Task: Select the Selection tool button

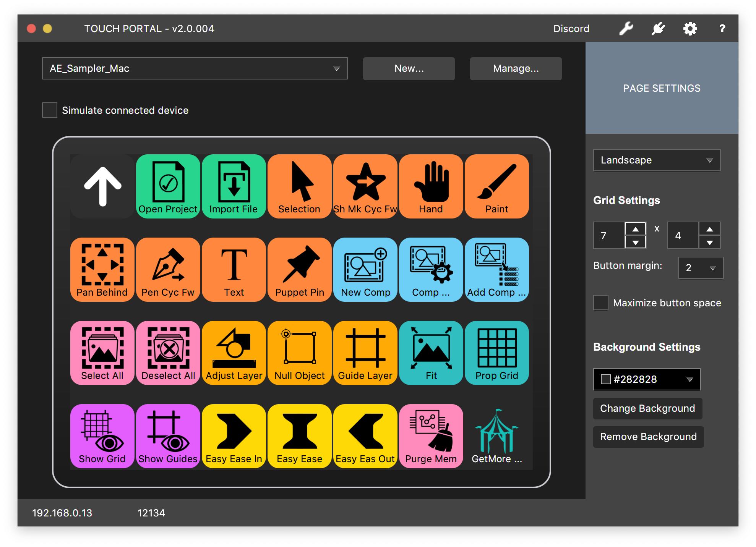Action: (x=299, y=187)
